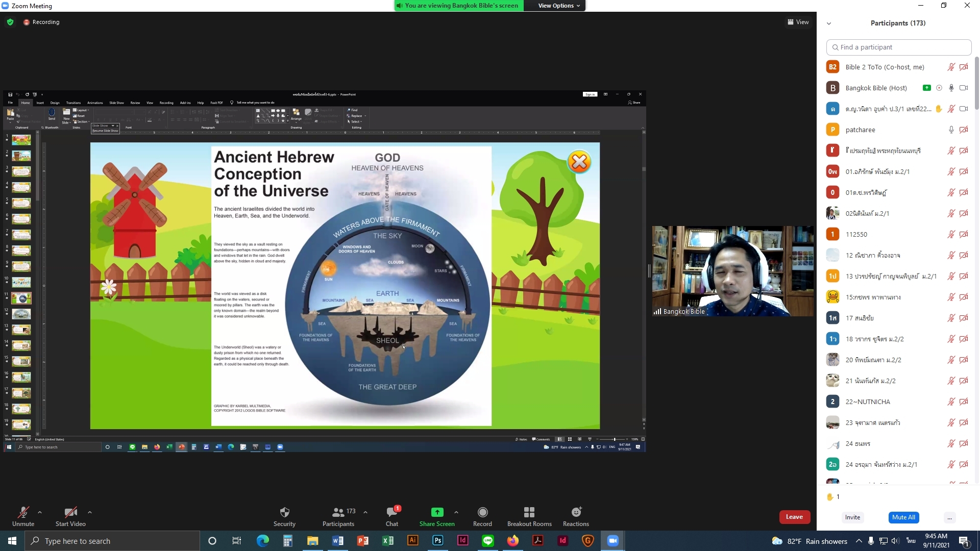This screenshot has width=980, height=551.
Task: Click the raised hand count indicator
Action: tap(833, 496)
